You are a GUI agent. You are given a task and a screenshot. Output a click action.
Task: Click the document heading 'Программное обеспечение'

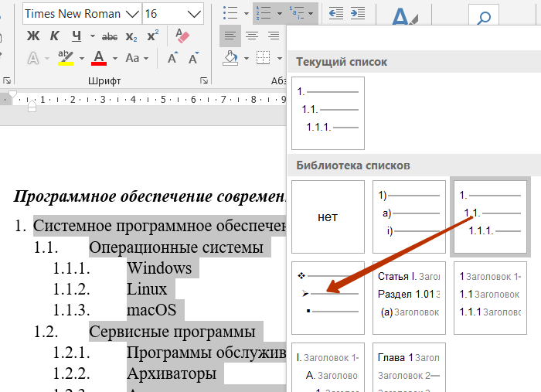[x=150, y=196]
